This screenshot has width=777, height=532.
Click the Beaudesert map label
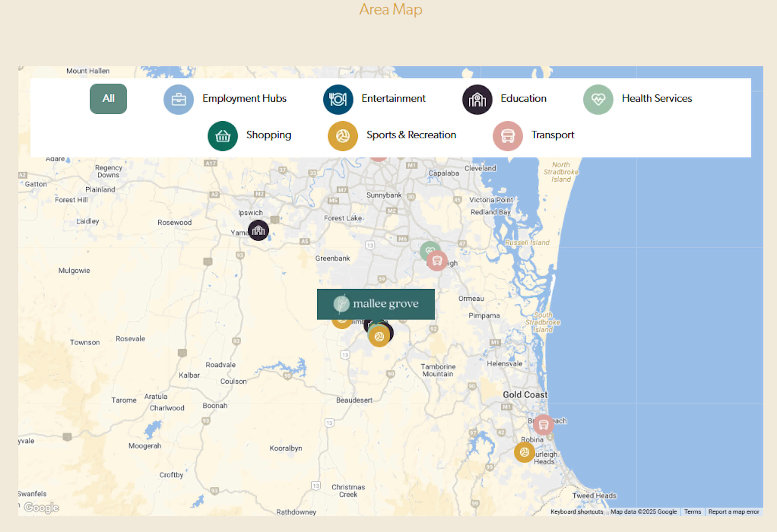point(354,400)
